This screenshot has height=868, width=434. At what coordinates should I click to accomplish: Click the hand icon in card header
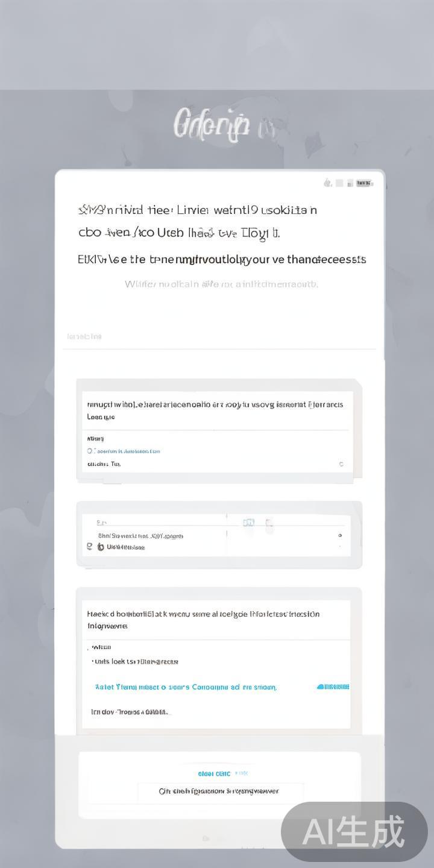pyautogui.click(x=328, y=183)
